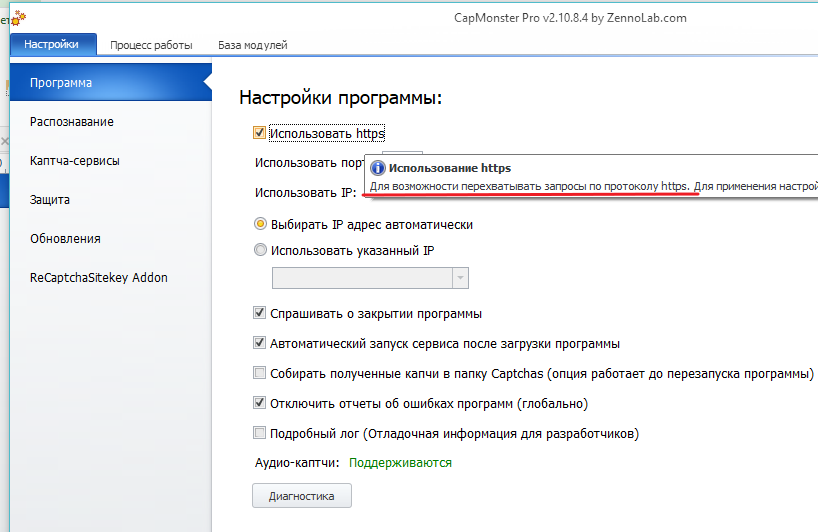Open the Распознавание settings section

coord(72,122)
